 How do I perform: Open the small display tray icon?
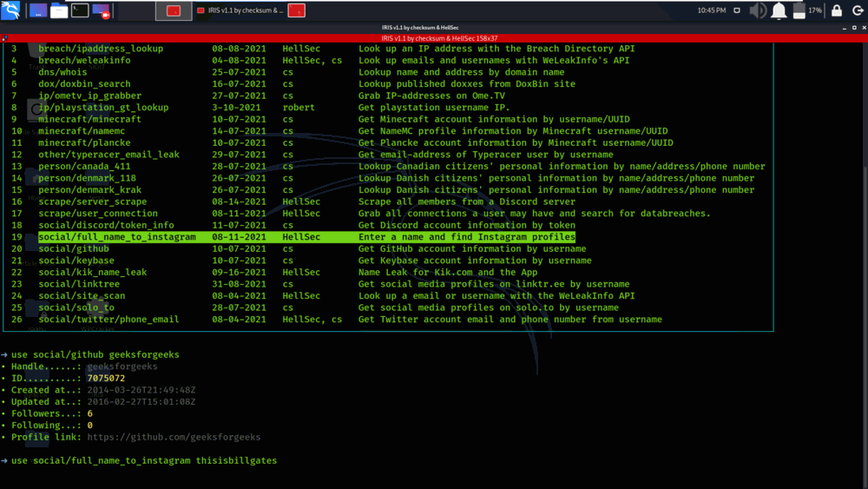[737, 10]
